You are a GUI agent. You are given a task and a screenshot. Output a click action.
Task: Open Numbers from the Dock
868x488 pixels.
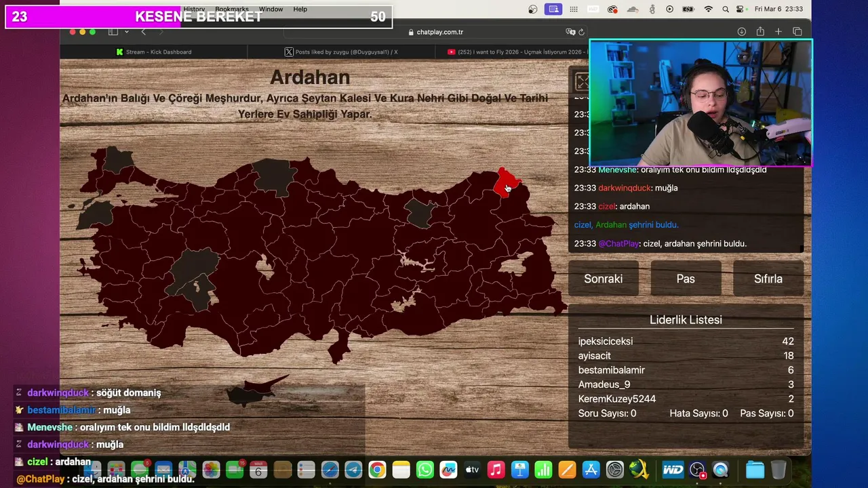coord(543,470)
